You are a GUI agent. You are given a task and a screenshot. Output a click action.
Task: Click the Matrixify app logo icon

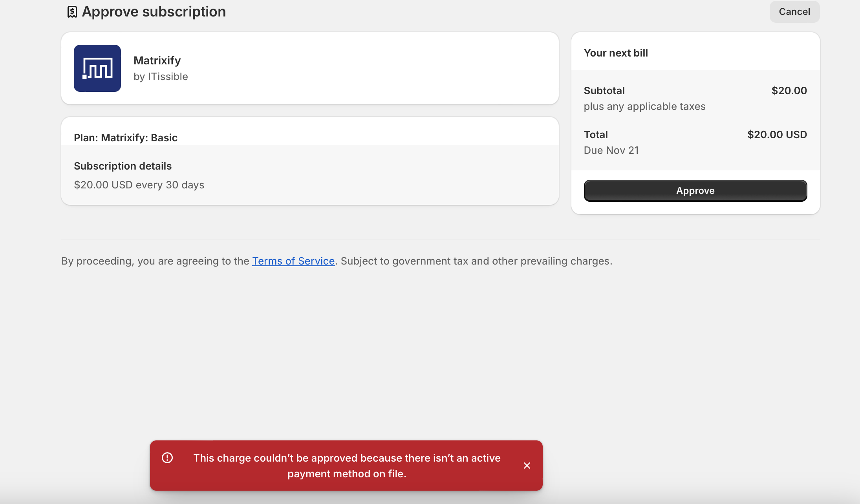coord(97,68)
